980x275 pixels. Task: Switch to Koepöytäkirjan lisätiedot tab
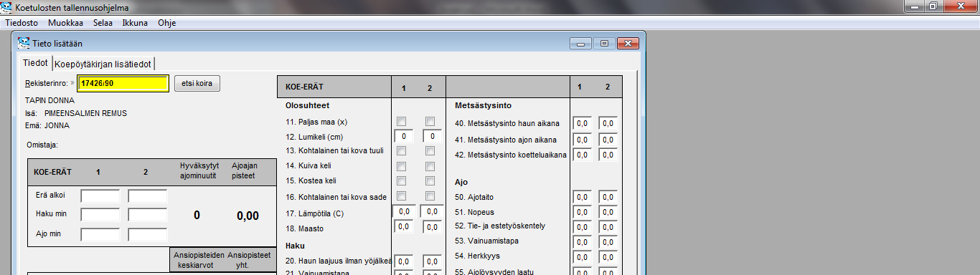point(103,64)
